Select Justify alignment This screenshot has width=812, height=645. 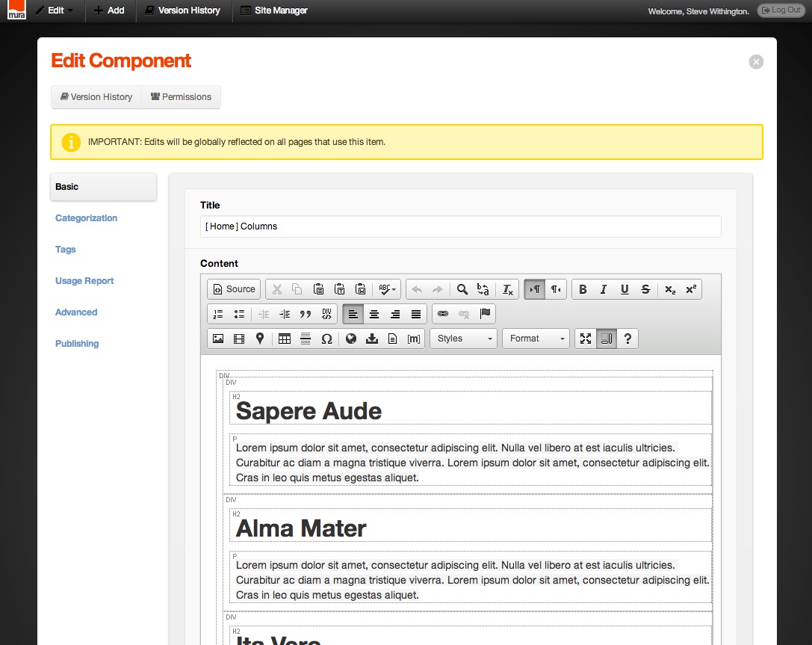coord(416,314)
